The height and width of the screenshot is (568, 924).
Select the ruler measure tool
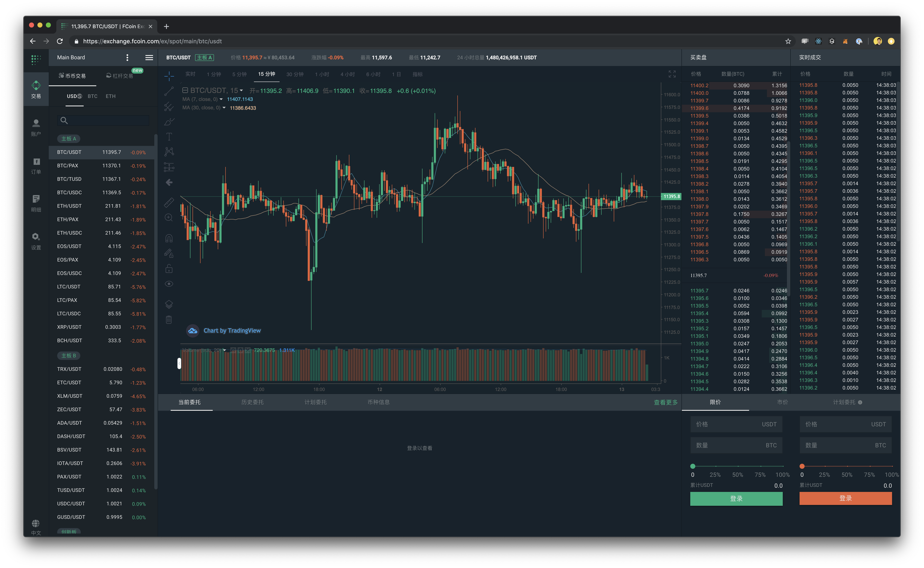(169, 202)
